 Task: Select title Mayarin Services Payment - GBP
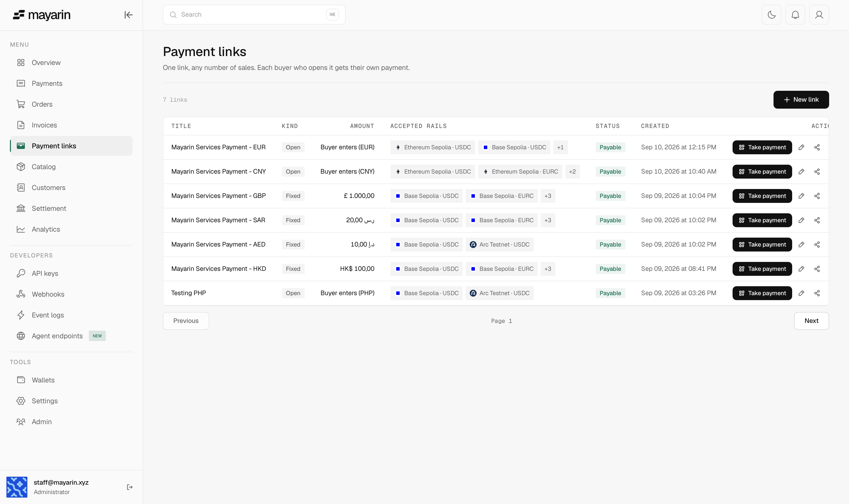[218, 196]
